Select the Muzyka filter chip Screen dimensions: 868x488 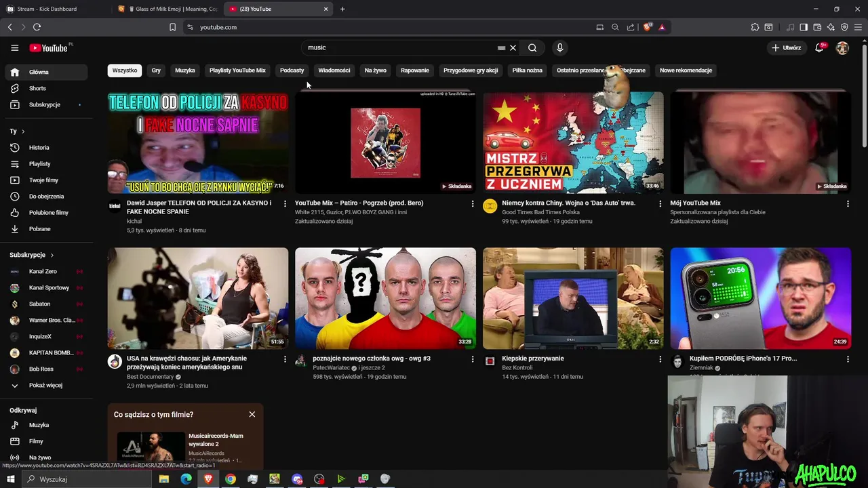[x=185, y=70]
